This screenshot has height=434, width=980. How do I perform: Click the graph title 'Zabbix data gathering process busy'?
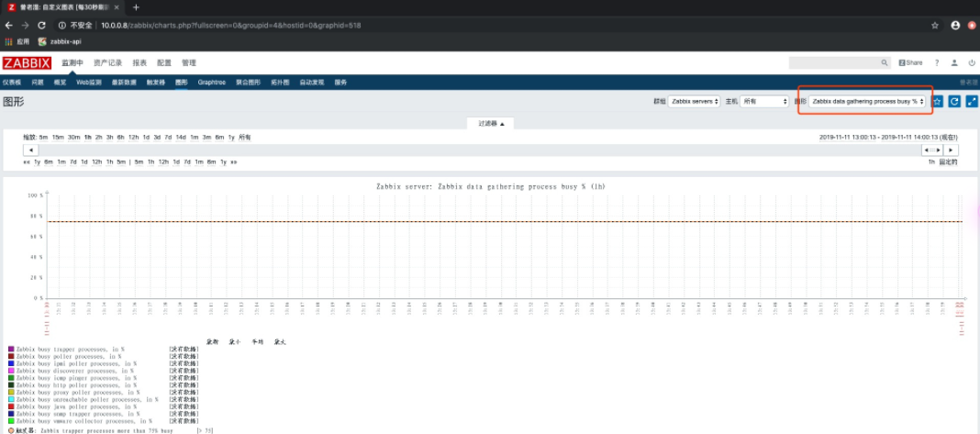491,186
